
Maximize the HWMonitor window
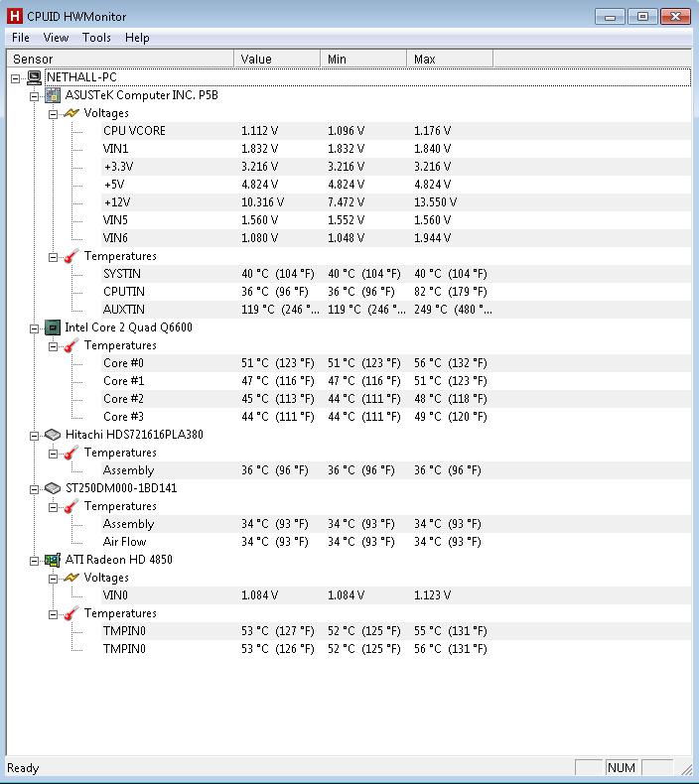[x=642, y=17]
